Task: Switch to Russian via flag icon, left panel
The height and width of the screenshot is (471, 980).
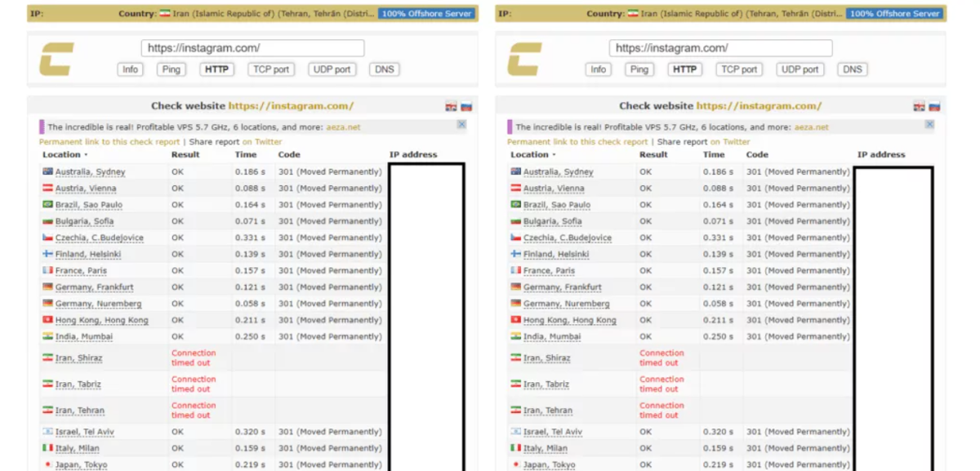Action: 466,106
